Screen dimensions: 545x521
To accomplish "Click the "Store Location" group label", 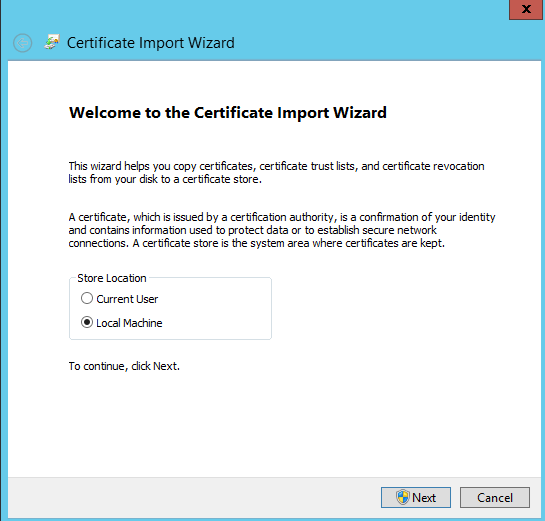I will tap(112, 278).
